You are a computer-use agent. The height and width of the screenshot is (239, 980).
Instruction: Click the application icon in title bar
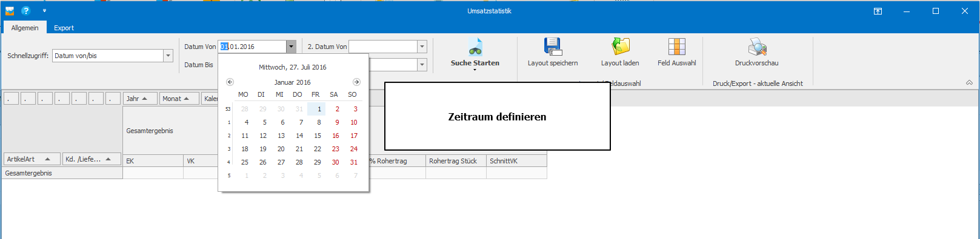click(x=10, y=11)
